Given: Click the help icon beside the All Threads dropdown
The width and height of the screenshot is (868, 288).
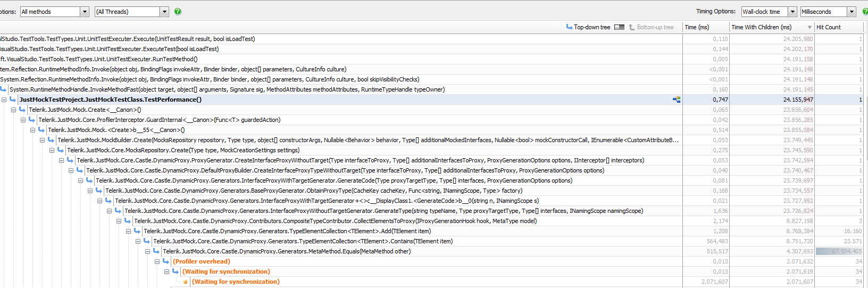Looking at the screenshot, I should tap(178, 12).
